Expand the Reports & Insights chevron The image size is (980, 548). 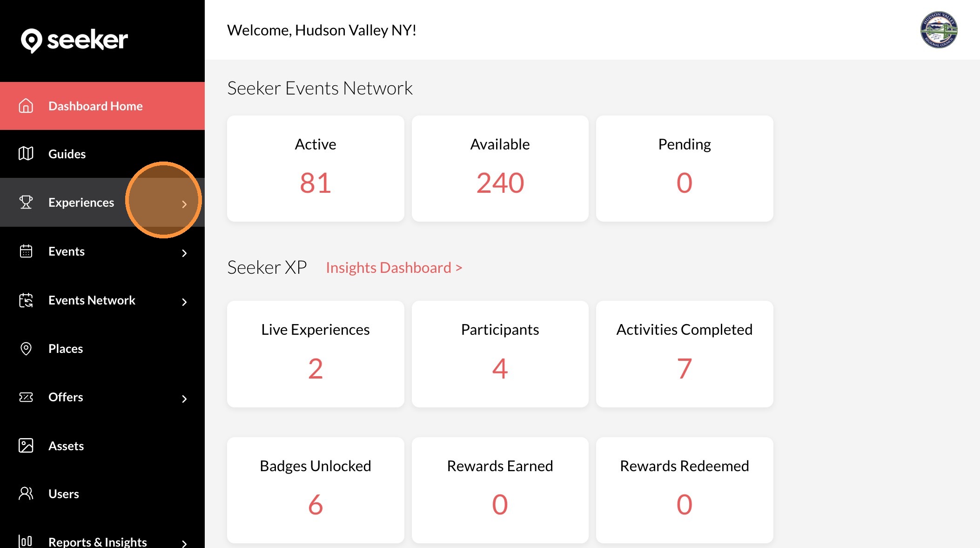184,543
